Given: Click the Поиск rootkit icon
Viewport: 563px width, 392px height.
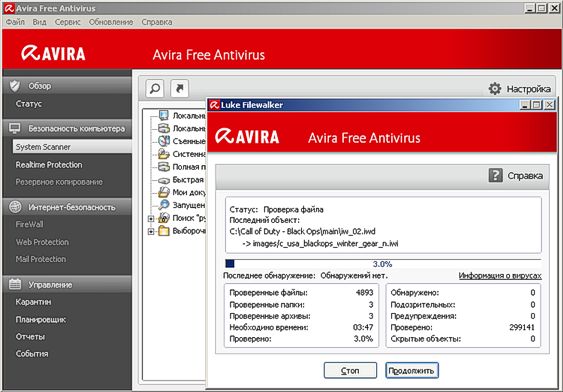Looking at the screenshot, I should point(164,218).
